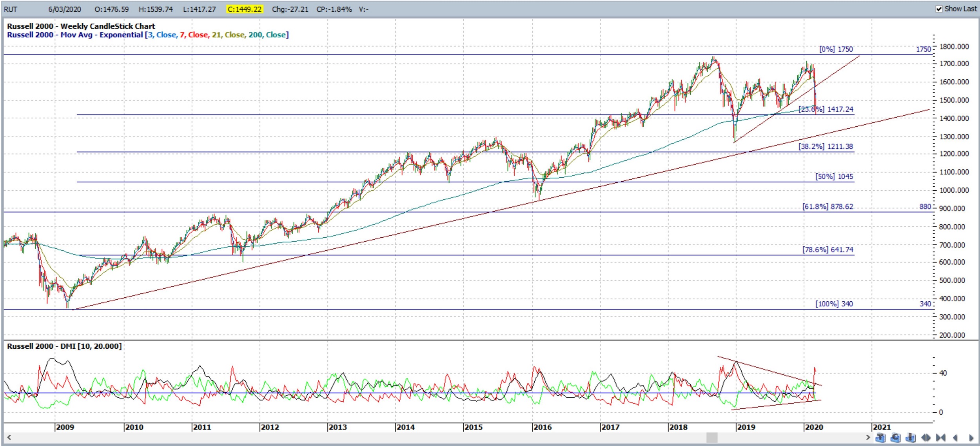This screenshot has height=446, width=980.
Task: Click the [23.6%] 1417.24 Fibonacci label
Action: coord(826,109)
